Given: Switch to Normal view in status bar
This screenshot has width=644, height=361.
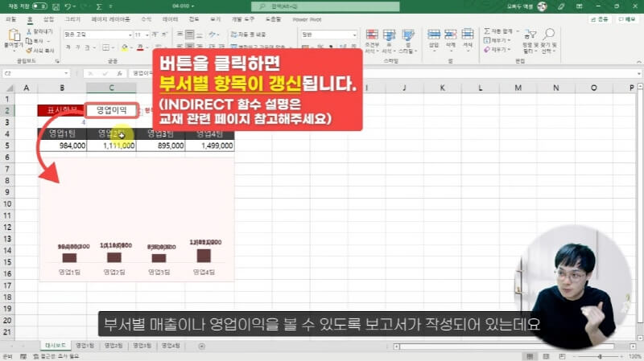Looking at the screenshot, I should point(530,356).
